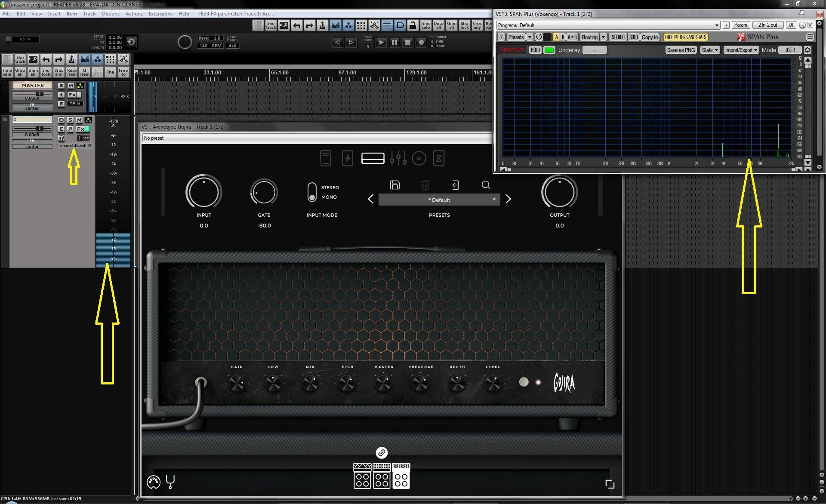Open the tuner fork icon in Archetype Gojira

point(170,482)
